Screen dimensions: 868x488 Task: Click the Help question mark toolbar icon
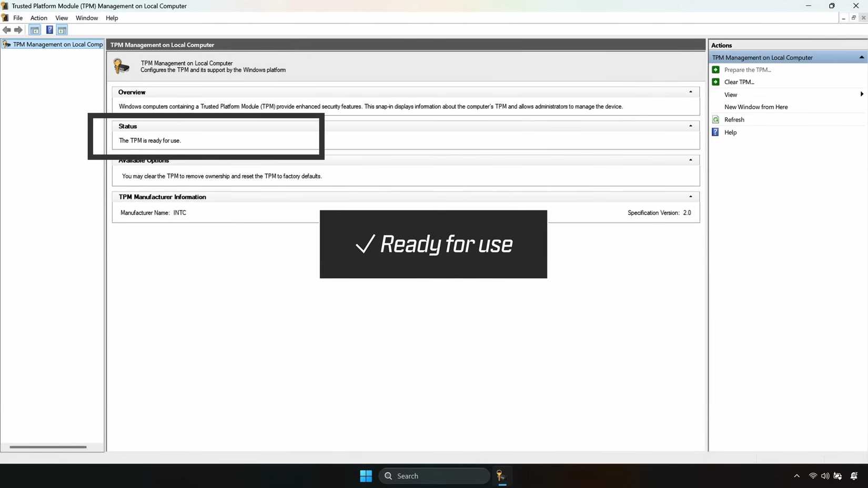(49, 30)
